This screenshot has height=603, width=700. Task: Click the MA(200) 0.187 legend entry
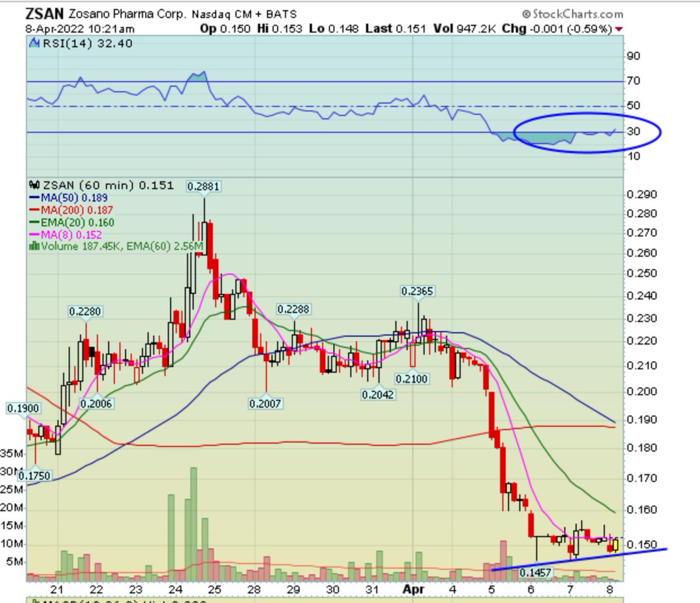[71, 210]
